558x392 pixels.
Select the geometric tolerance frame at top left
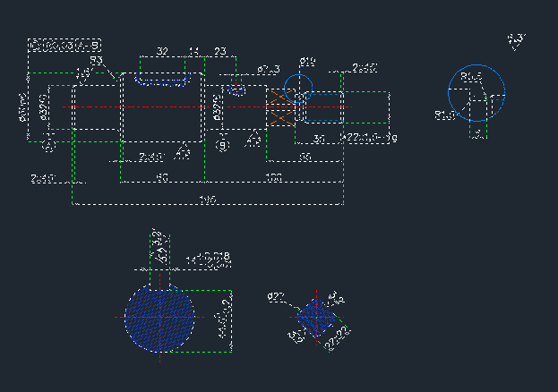(x=64, y=46)
